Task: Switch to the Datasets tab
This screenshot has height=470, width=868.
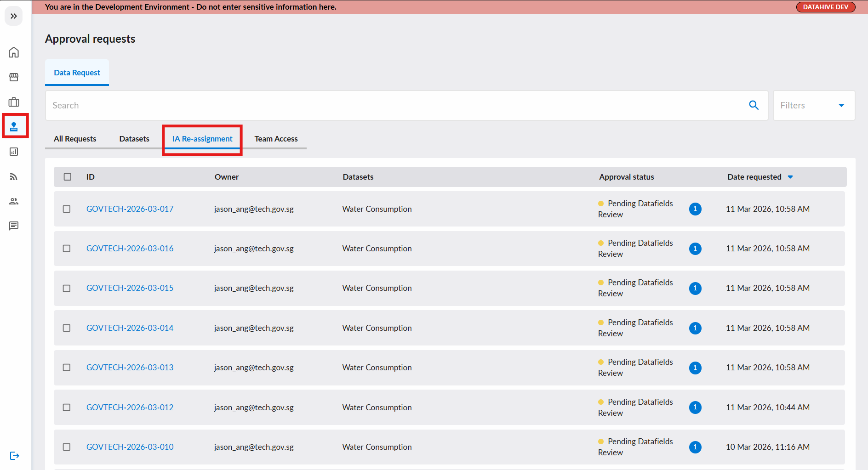Action: pos(134,139)
